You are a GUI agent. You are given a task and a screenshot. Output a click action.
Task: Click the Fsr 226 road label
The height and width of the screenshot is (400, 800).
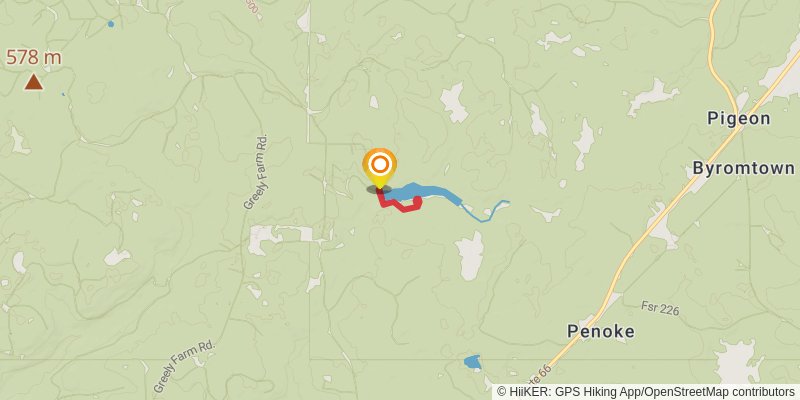tap(661, 308)
